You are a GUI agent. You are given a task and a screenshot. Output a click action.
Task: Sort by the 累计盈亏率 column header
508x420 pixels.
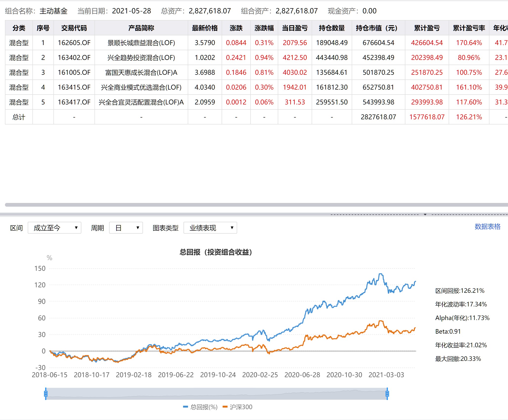pyautogui.click(x=469, y=28)
